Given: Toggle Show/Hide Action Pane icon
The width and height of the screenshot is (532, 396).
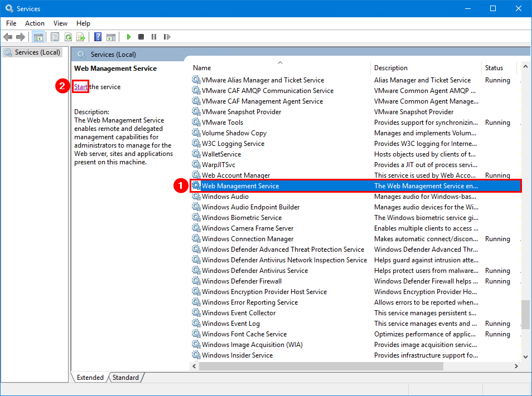Looking at the screenshot, I should click(111, 37).
